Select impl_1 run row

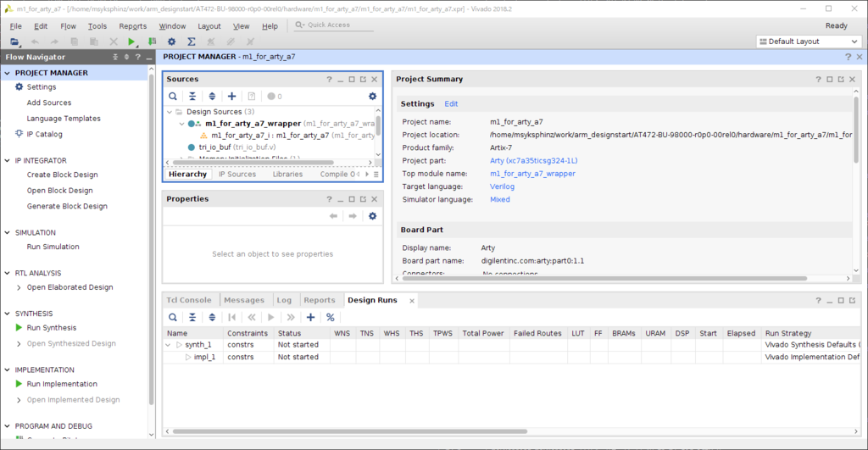tap(512, 357)
